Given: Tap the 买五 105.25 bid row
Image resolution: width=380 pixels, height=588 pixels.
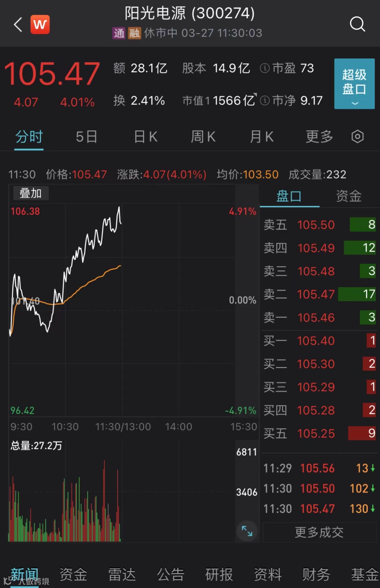Looking at the screenshot, I should [x=319, y=434].
